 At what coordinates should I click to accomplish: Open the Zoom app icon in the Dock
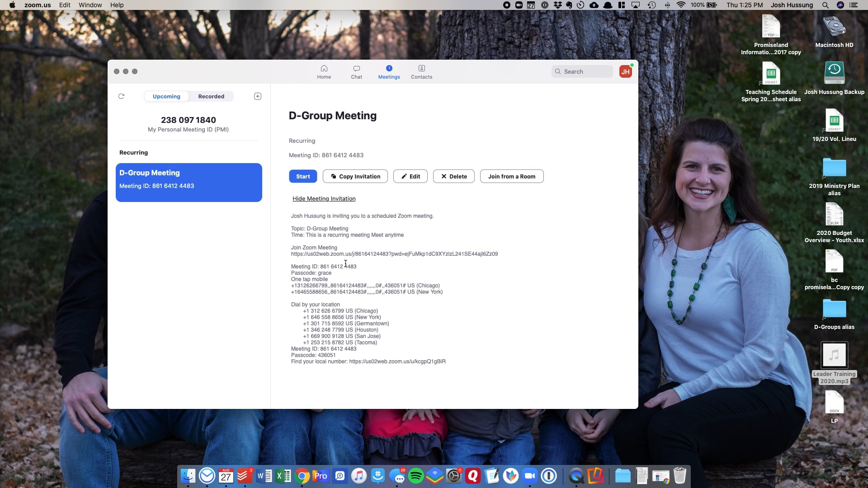coord(530,476)
